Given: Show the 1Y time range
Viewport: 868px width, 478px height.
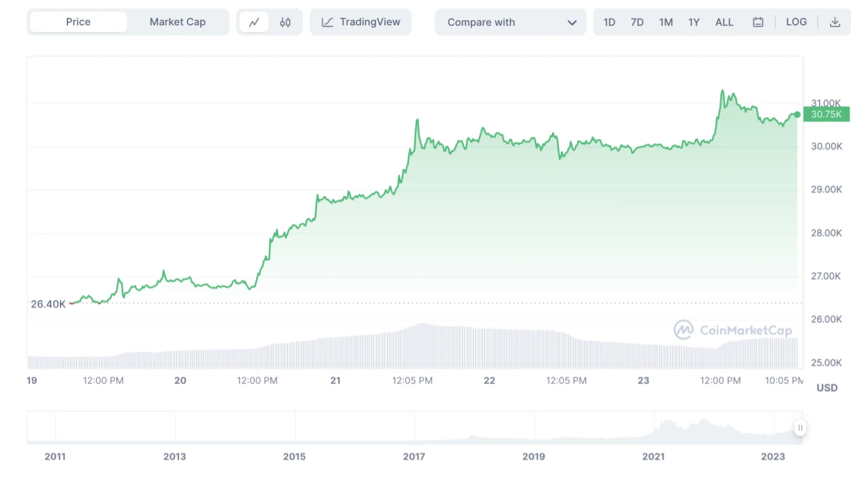Looking at the screenshot, I should coord(694,22).
